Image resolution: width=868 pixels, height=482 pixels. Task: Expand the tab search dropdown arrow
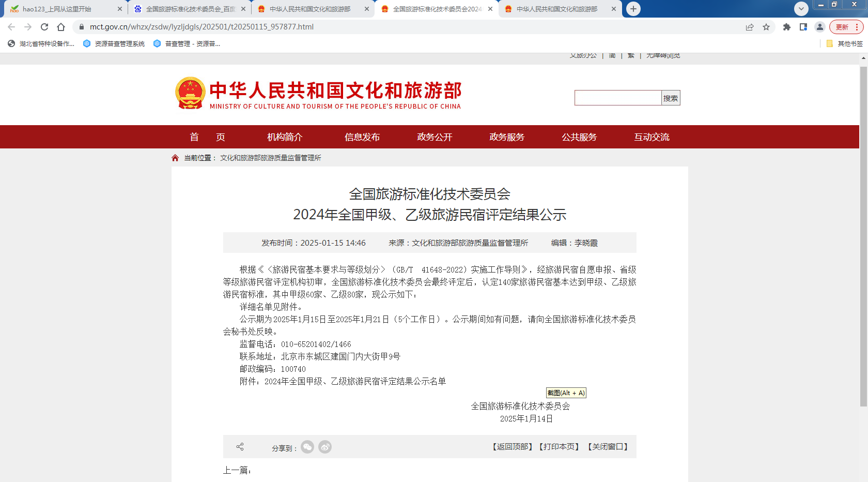click(801, 9)
